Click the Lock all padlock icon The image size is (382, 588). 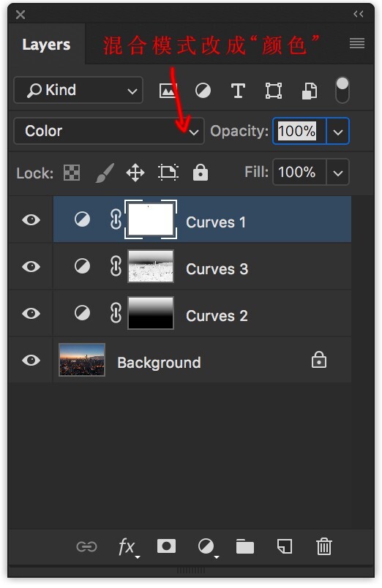click(201, 173)
